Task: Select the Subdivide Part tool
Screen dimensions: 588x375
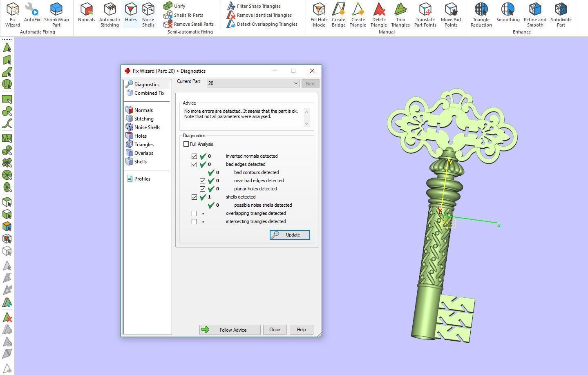Action: pos(561,14)
